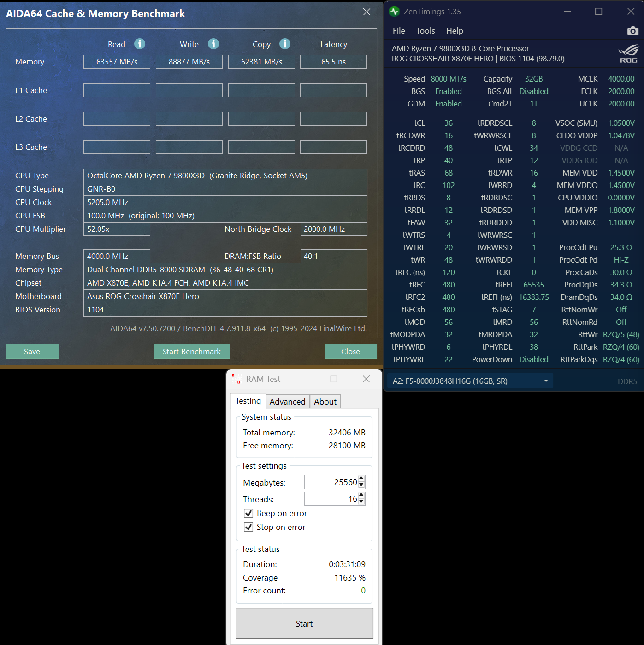Click the DRAM:FSB Ratio value 40:1
Image resolution: width=644 pixels, height=645 pixels.
tap(334, 256)
